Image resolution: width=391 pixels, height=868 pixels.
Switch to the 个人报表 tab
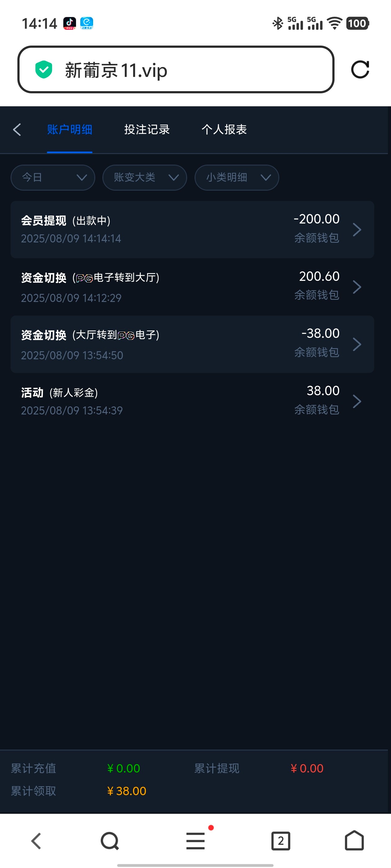(x=224, y=129)
